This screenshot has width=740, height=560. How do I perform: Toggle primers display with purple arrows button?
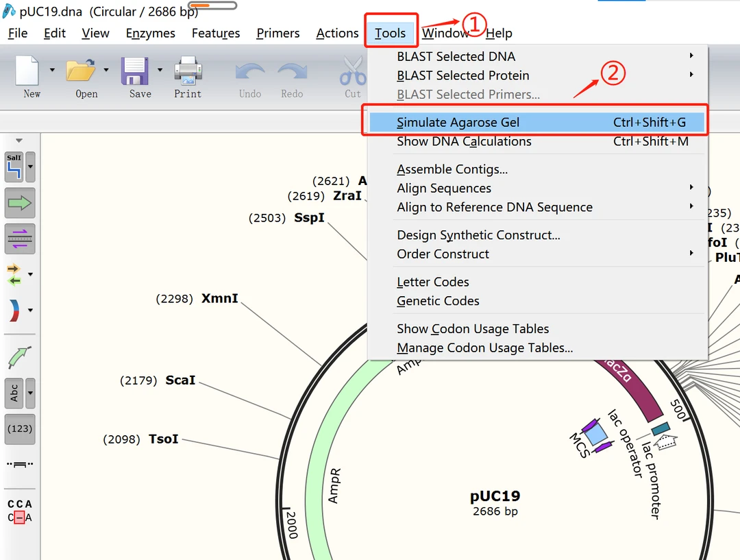(x=19, y=239)
